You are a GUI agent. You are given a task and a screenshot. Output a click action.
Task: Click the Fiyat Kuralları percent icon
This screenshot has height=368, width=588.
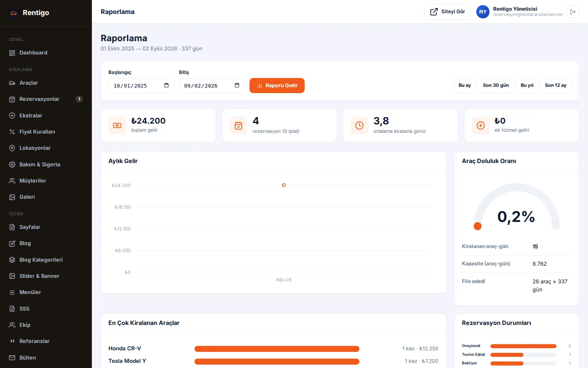(x=12, y=132)
